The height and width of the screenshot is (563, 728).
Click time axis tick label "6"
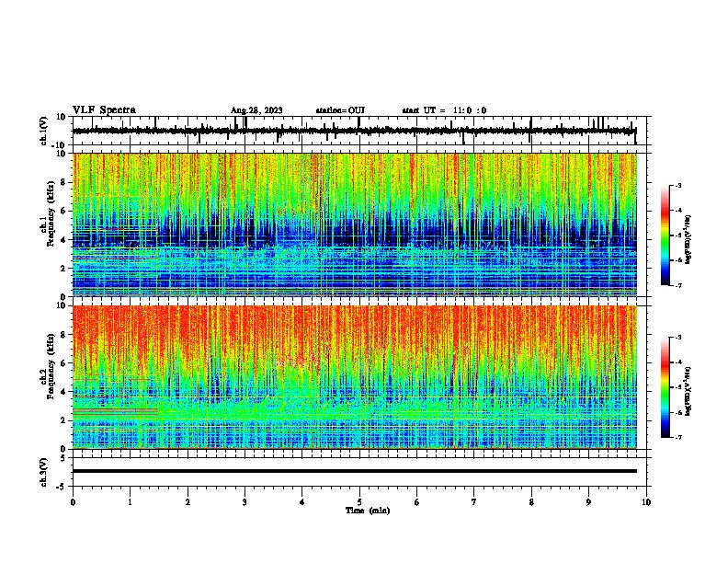(417, 502)
